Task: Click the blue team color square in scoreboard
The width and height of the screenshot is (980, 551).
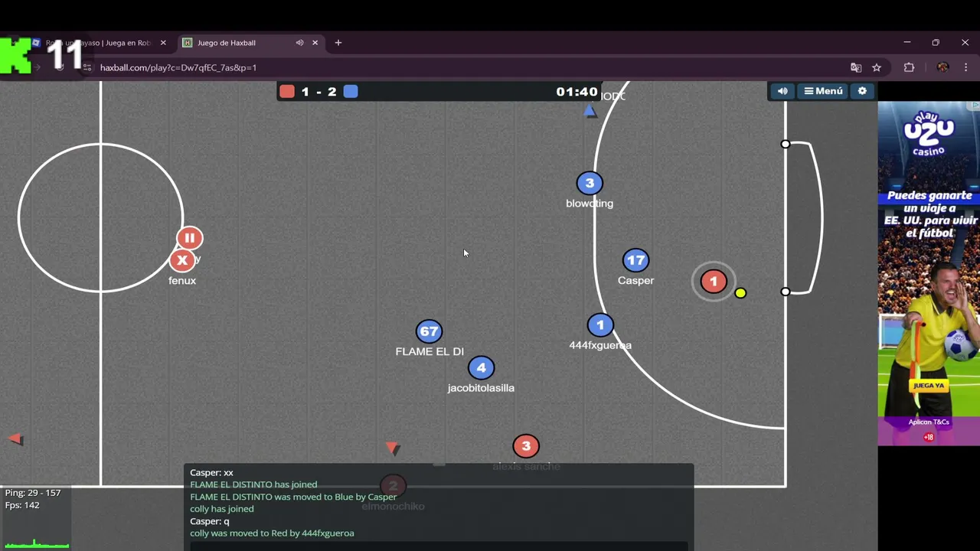Action: 351,92
